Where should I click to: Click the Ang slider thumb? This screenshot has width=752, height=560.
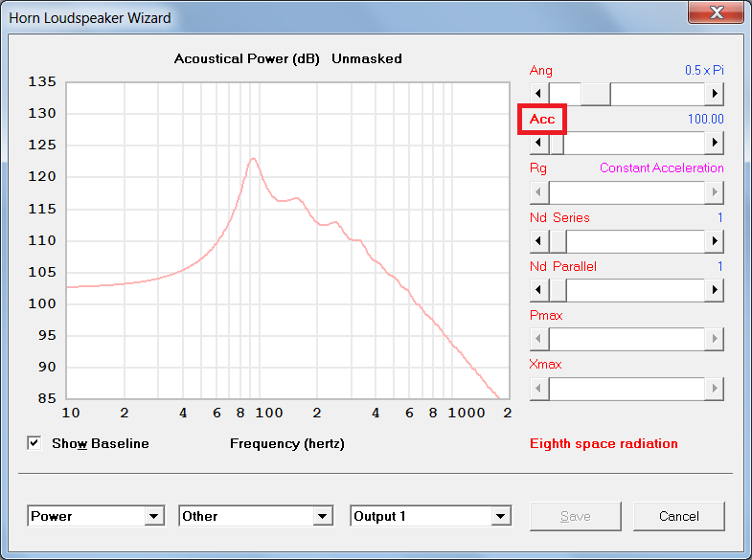click(x=596, y=94)
